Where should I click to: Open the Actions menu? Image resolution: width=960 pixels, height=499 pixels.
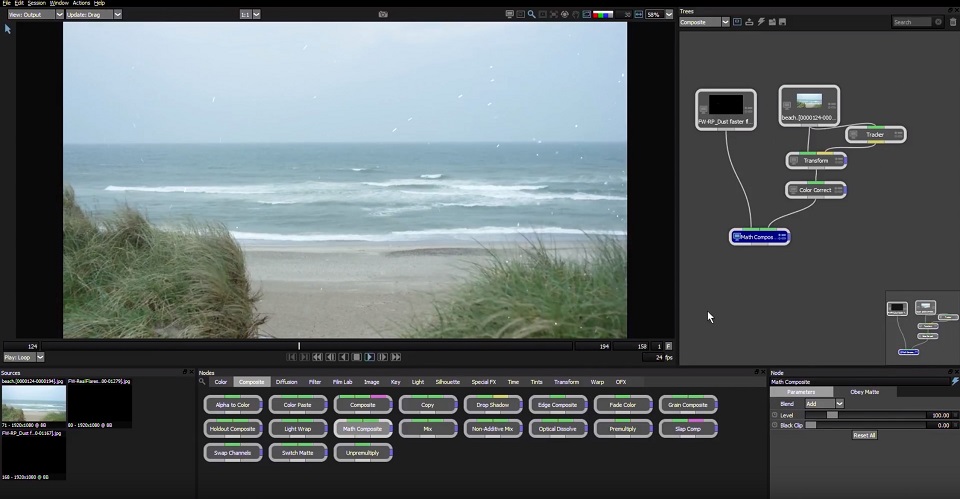[x=81, y=3]
